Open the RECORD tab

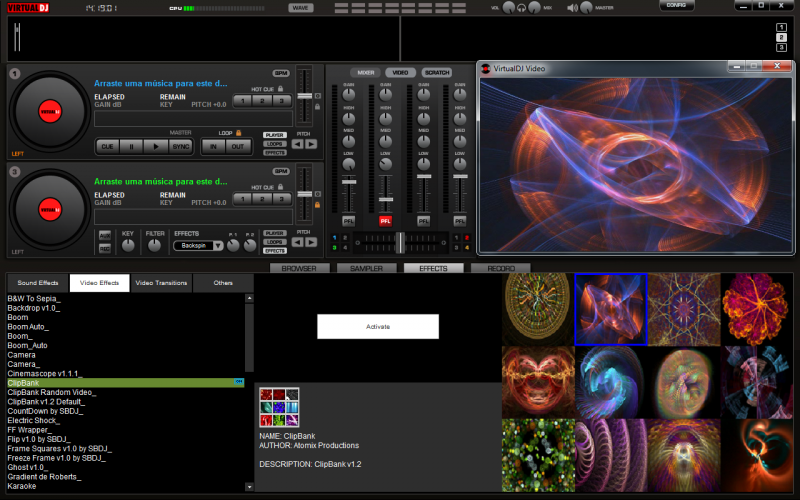click(501, 268)
